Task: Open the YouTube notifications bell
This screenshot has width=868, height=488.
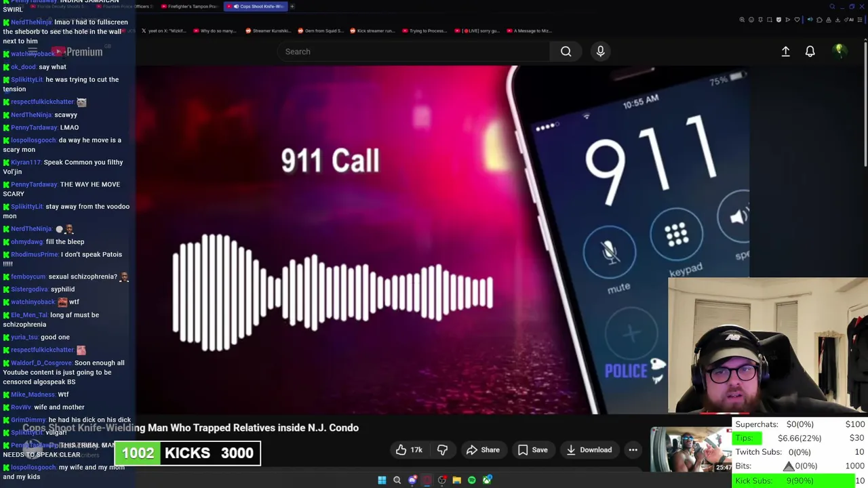Action: coord(810,52)
